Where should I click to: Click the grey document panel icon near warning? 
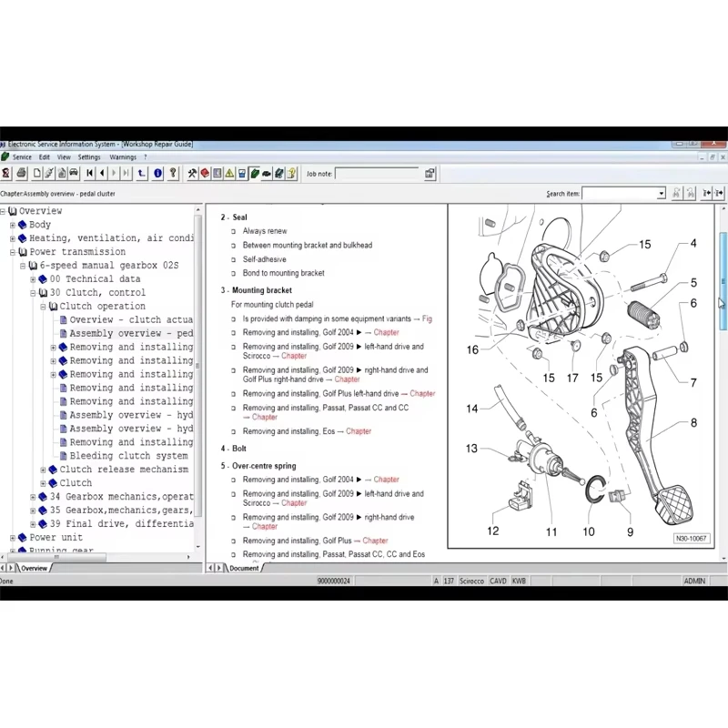click(217, 173)
